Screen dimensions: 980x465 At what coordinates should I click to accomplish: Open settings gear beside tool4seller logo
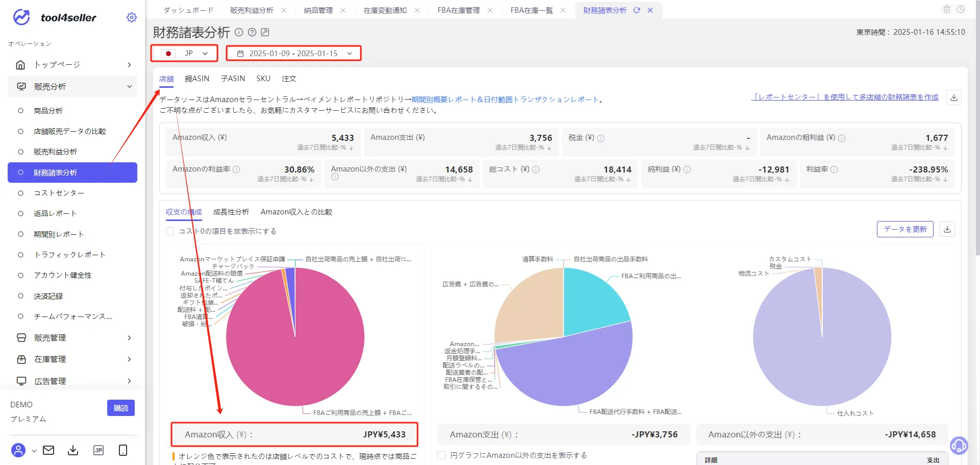(x=132, y=17)
